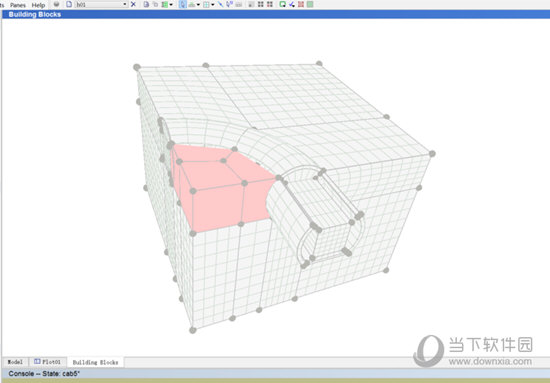The image size is (550, 383).
Task: Click the solid green square icon
Action: (x=310, y=4)
